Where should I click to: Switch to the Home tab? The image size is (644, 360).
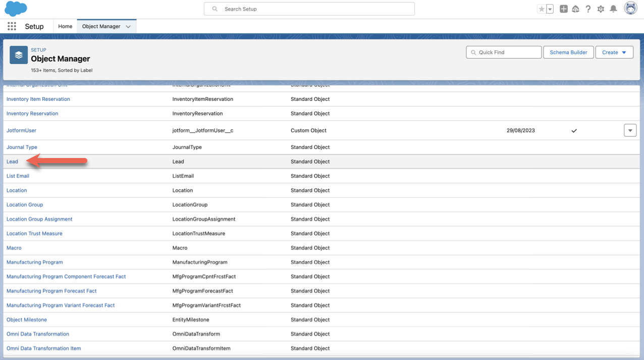tap(65, 26)
